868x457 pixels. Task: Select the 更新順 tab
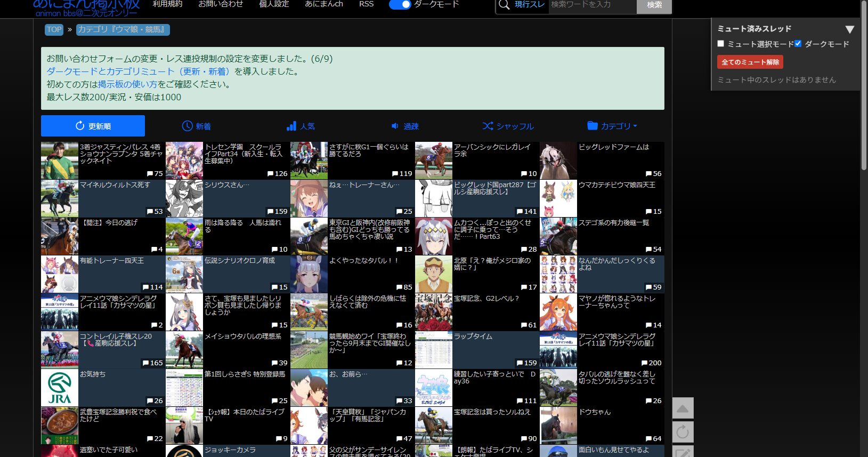[93, 126]
